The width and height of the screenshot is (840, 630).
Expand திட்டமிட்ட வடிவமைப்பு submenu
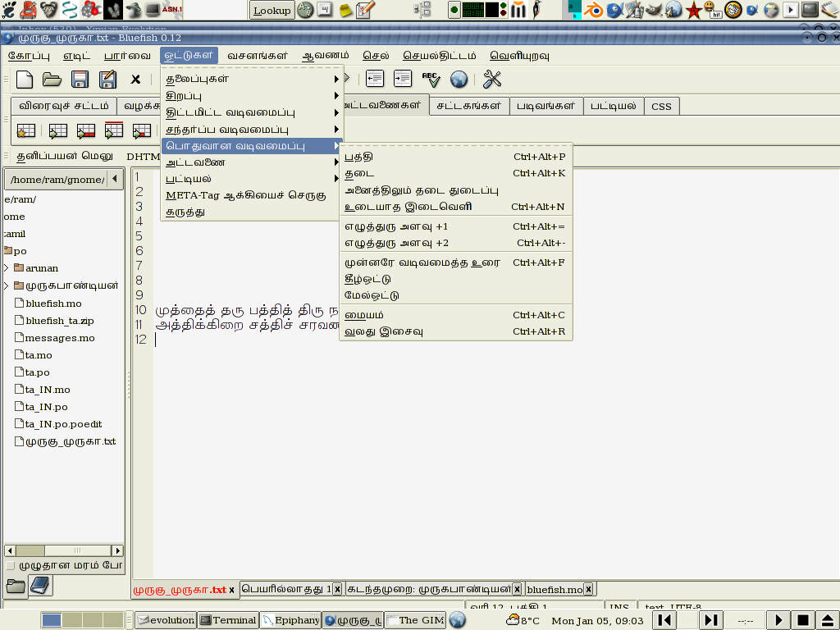point(252,112)
